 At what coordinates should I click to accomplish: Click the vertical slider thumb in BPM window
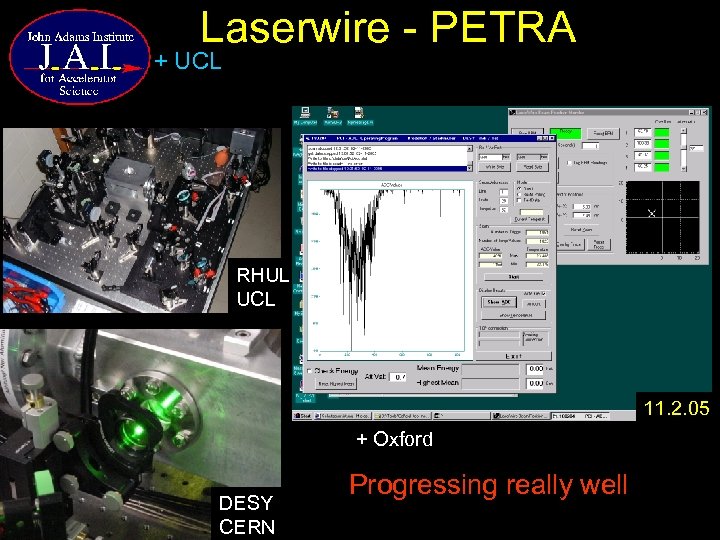pos(684,146)
